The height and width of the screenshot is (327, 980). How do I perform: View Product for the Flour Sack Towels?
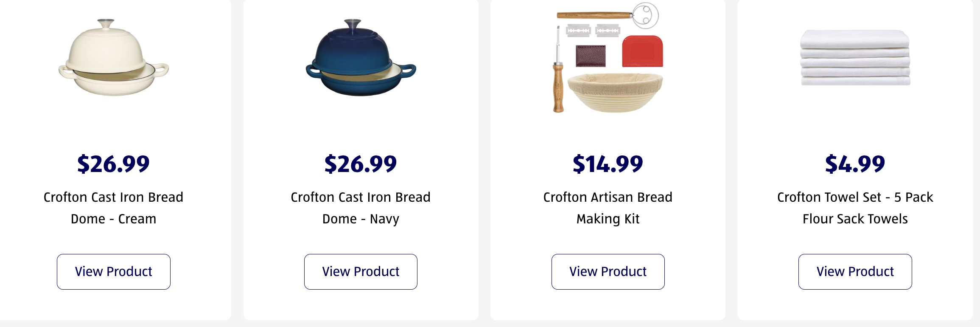(855, 272)
